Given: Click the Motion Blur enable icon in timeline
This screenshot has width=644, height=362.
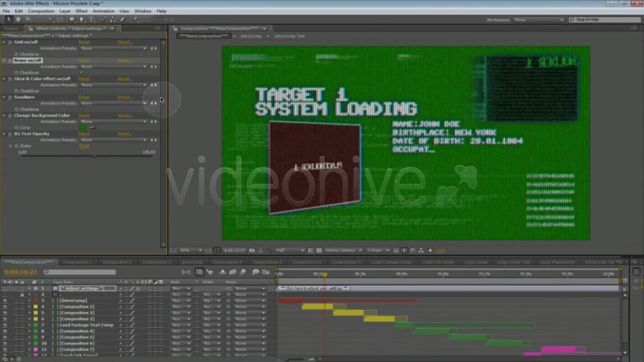Looking at the screenshot, I should click(x=243, y=271).
